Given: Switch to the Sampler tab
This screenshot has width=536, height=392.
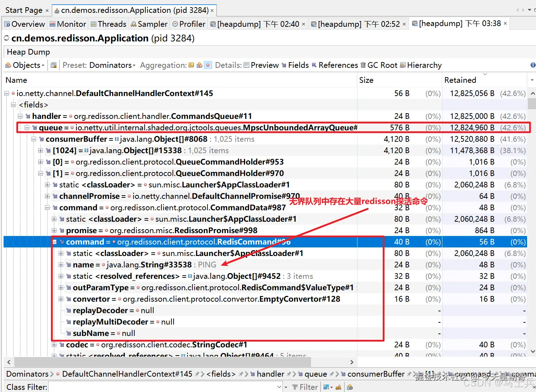Looking at the screenshot, I should tap(149, 24).
